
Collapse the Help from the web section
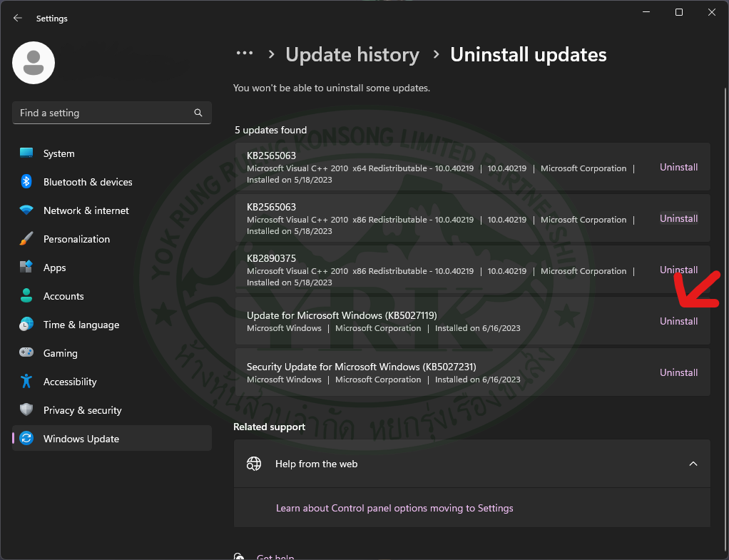click(693, 464)
